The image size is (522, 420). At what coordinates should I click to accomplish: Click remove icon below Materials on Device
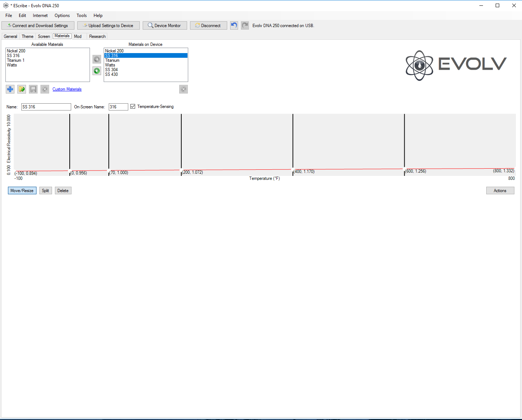click(184, 89)
